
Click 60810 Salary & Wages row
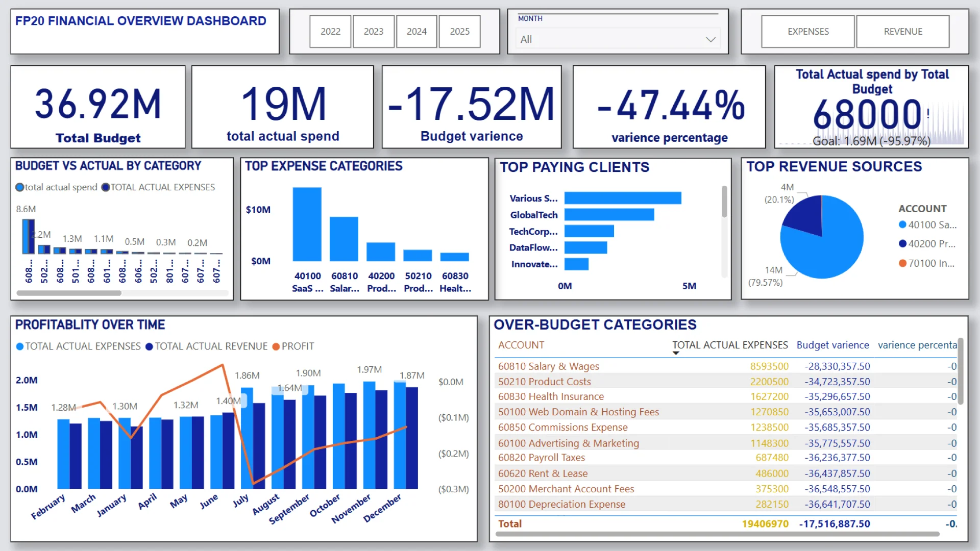549,366
